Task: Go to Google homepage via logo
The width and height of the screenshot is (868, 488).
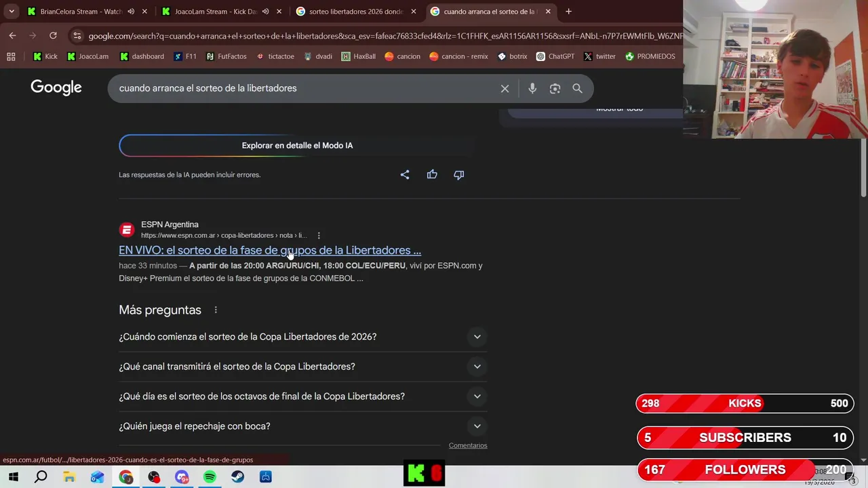Action: (x=56, y=87)
